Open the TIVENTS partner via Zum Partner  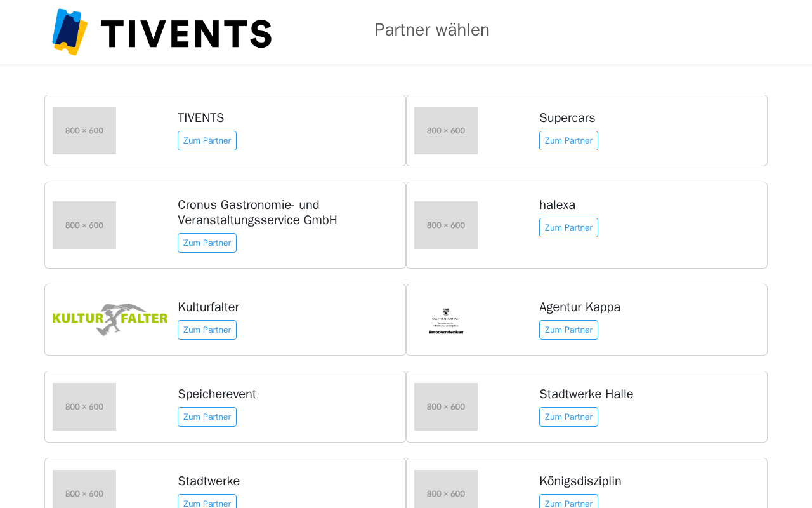click(207, 140)
